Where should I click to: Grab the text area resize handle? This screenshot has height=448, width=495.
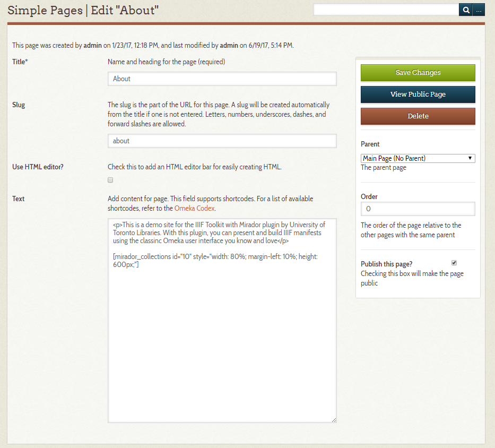point(334,420)
